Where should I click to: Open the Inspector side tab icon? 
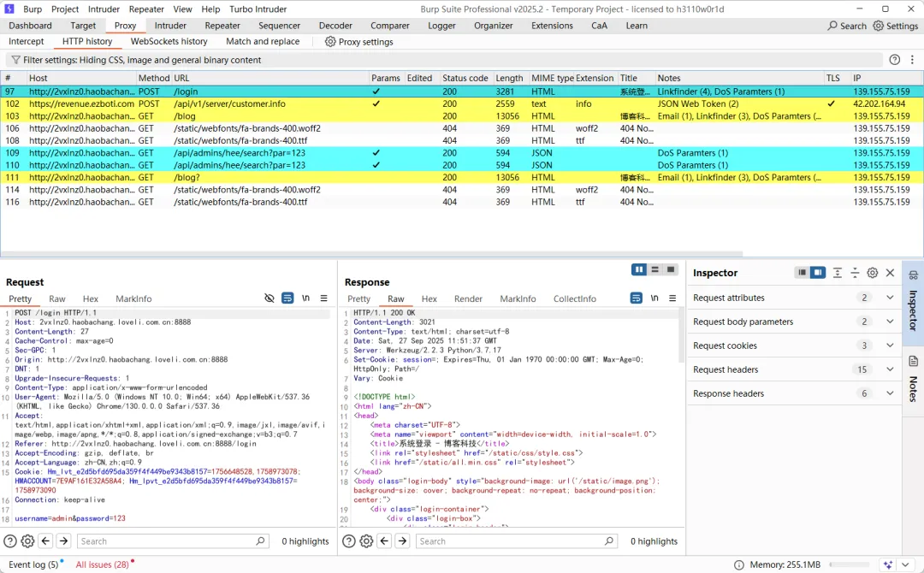[914, 275]
